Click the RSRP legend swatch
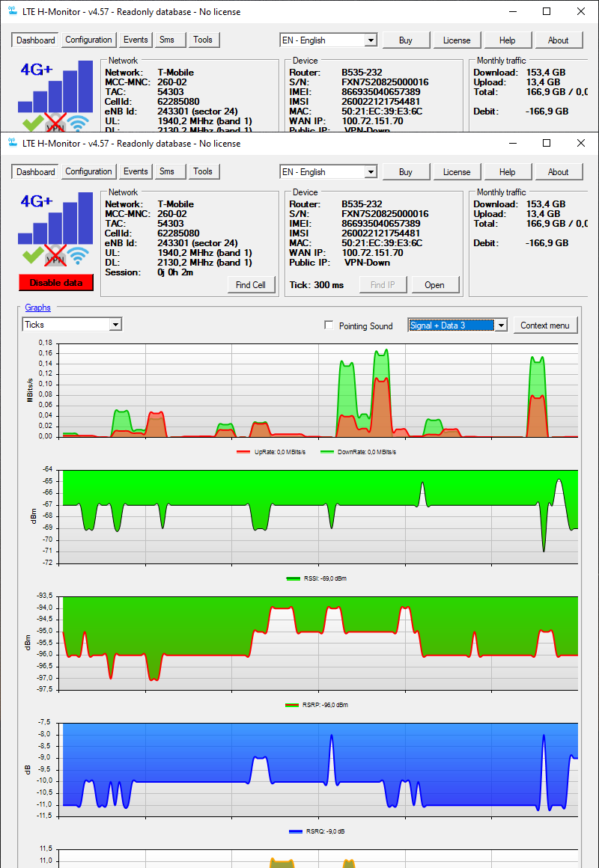599x868 pixels. (293, 705)
